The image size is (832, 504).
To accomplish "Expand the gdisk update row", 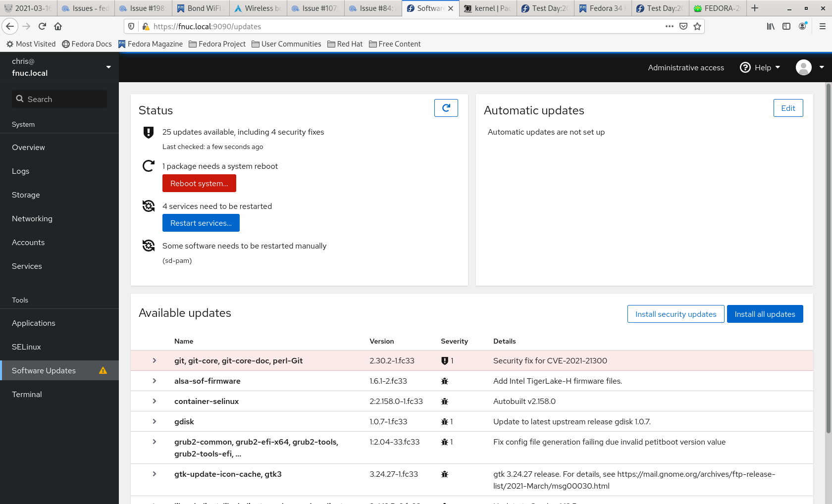I will [x=155, y=421].
